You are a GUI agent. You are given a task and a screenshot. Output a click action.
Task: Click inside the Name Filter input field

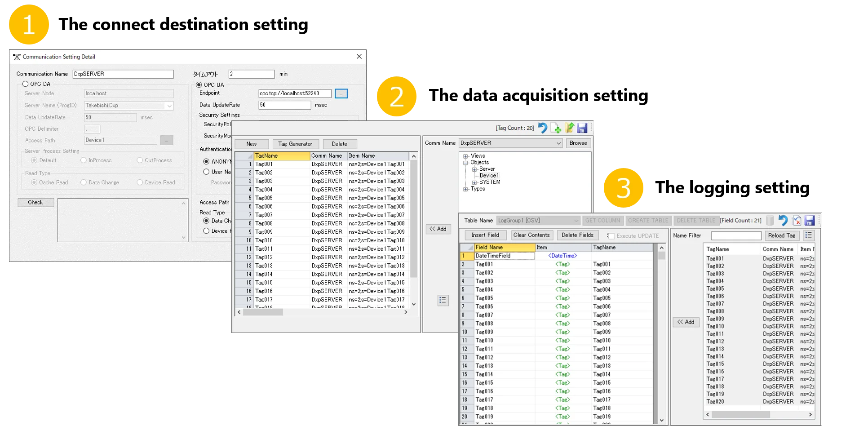coord(735,235)
